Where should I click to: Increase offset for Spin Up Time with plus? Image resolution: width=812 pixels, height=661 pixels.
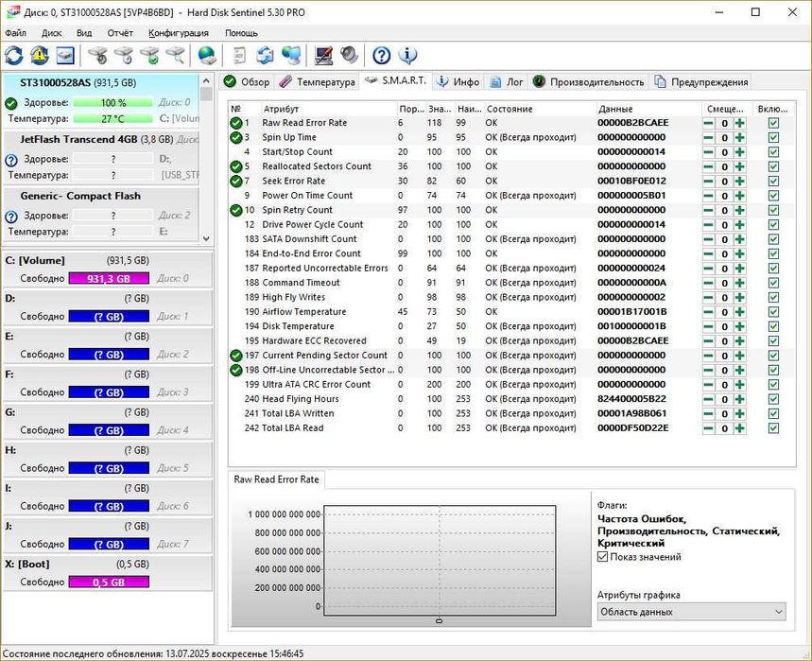(x=740, y=137)
